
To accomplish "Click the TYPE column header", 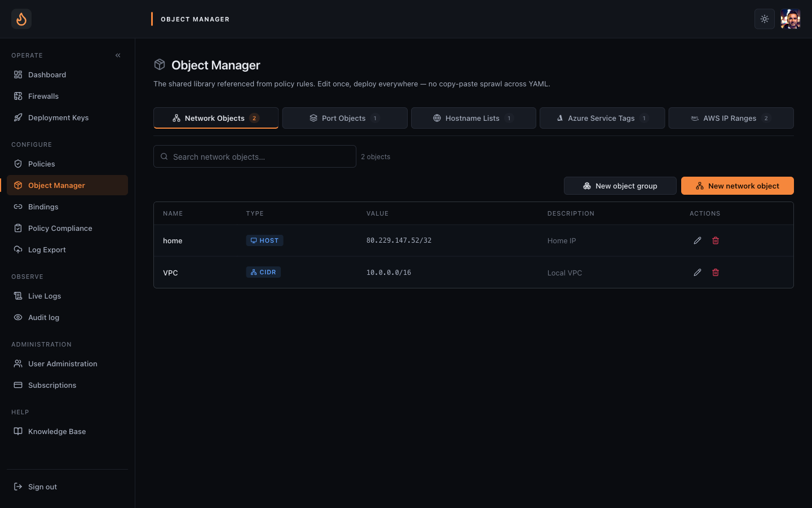I will click(255, 213).
